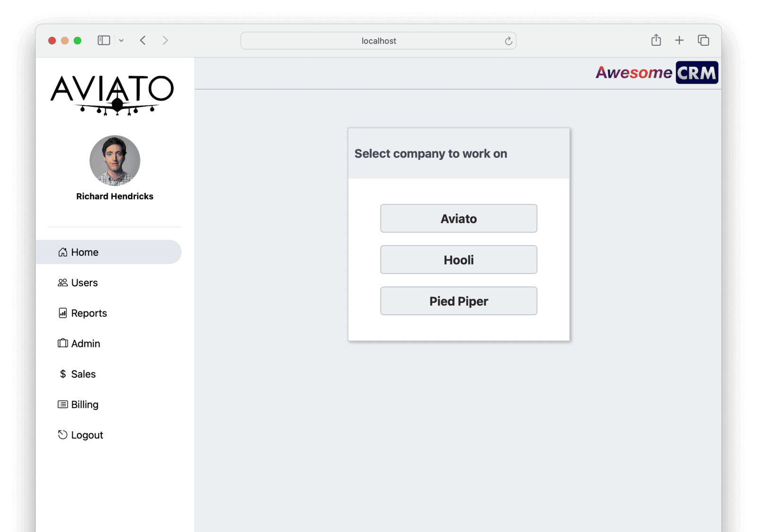Click the Users people icon

pos(62,283)
